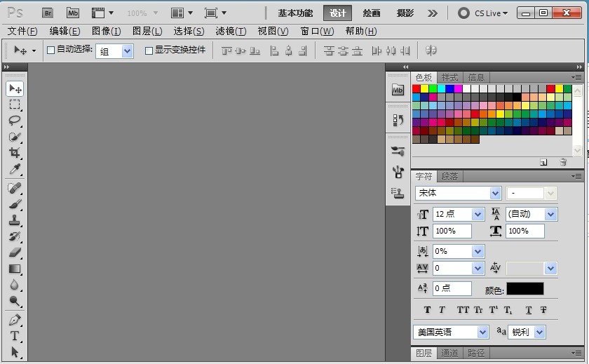The height and width of the screenshot is (364, 589).
Task: Open the Mini Bridge panel icon
Action: click(x=398, y=90)
